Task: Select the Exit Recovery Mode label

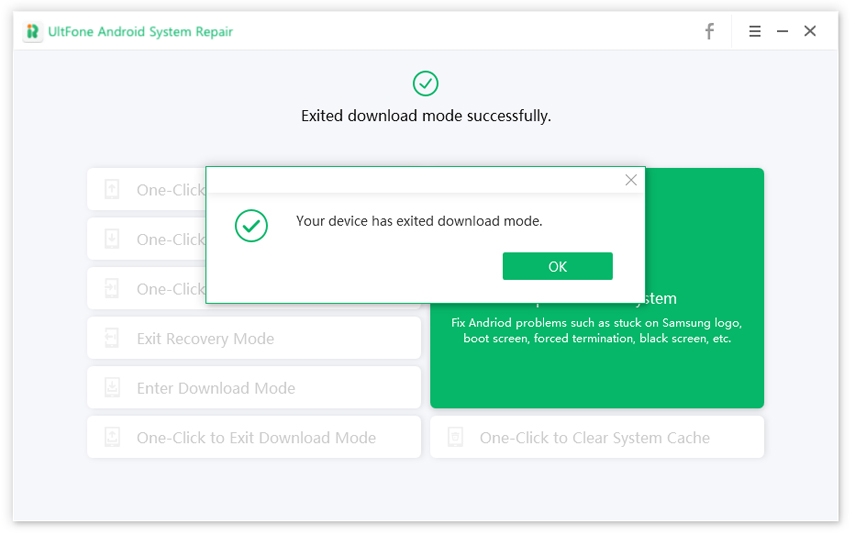Action: (x=205, y=339)
